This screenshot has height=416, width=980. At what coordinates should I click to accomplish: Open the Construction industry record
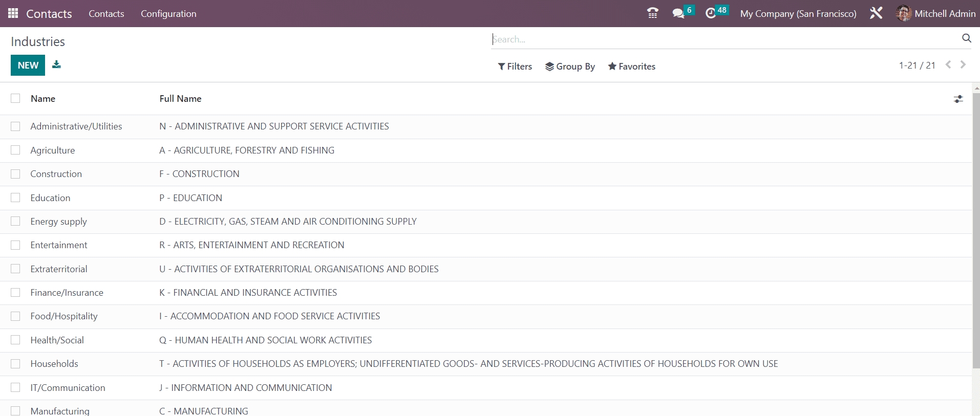(56, 174)
